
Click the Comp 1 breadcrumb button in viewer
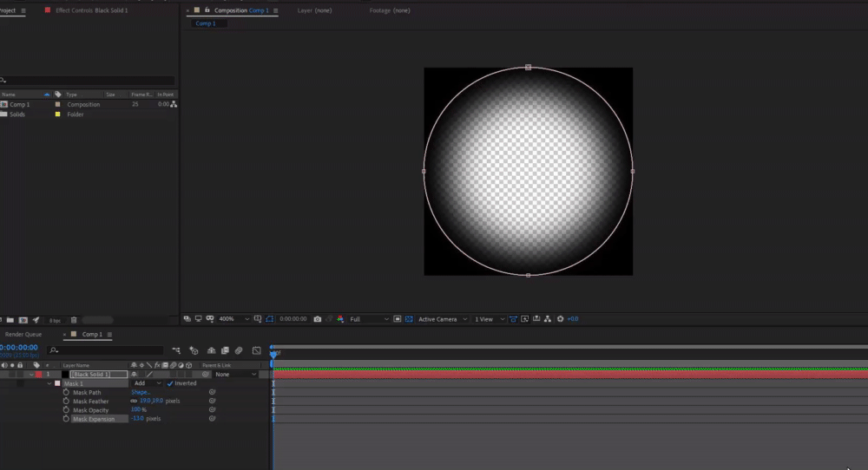pos(206,24)
